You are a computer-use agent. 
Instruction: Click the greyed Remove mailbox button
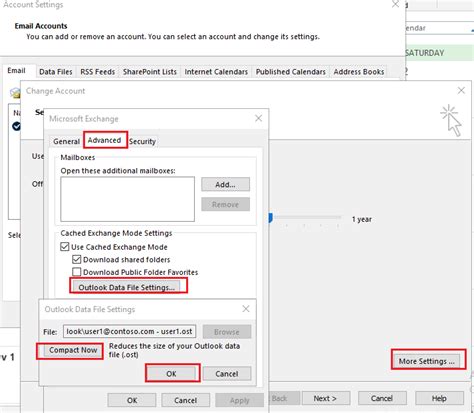[225, 204]
